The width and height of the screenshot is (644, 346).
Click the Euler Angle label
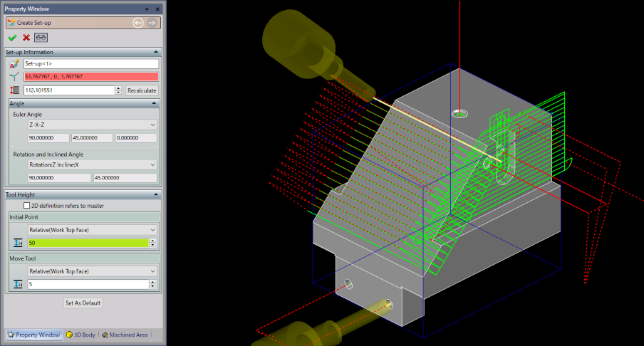(28, 115)
